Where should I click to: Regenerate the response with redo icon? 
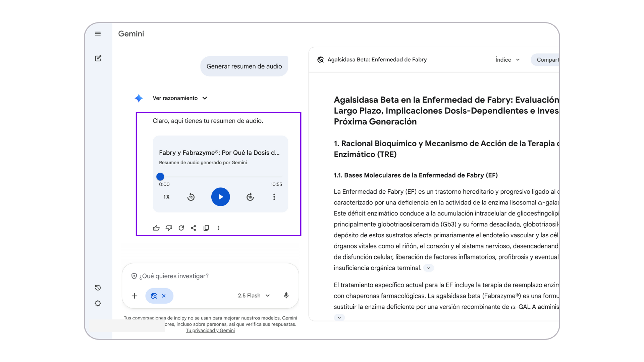181,228
